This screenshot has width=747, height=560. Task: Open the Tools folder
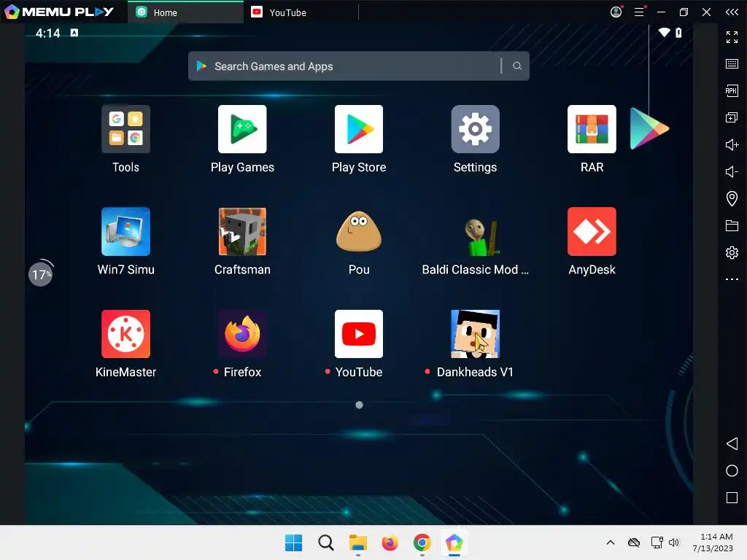coord(125,129)
